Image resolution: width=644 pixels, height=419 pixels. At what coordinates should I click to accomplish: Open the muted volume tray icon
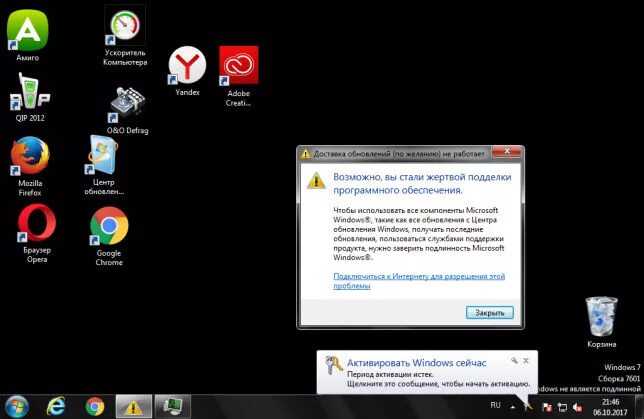click(577, 407)
